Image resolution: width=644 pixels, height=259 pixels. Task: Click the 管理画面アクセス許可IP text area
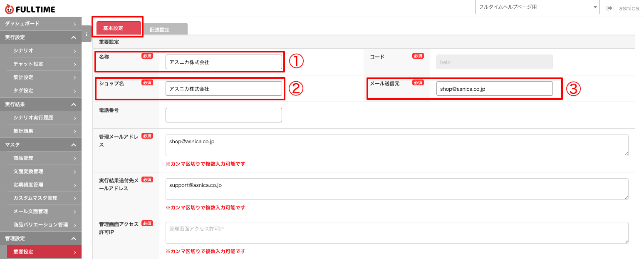[397, 233]
